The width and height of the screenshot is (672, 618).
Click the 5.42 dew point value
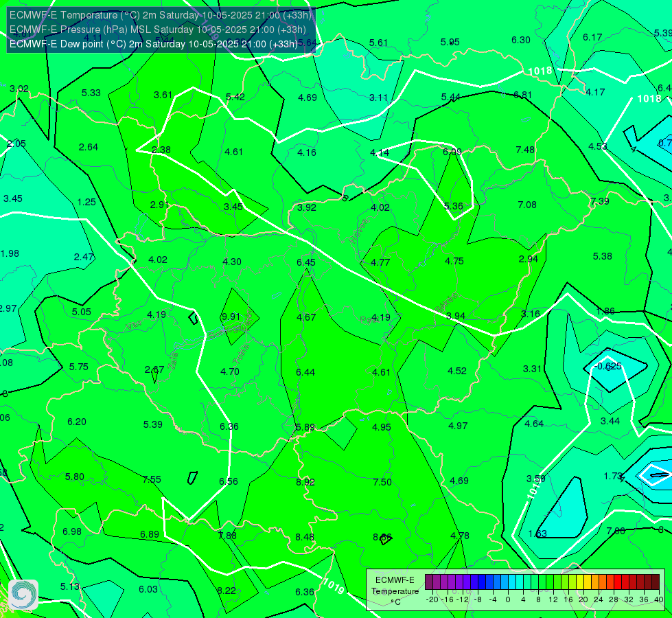(x=235, y=97)
